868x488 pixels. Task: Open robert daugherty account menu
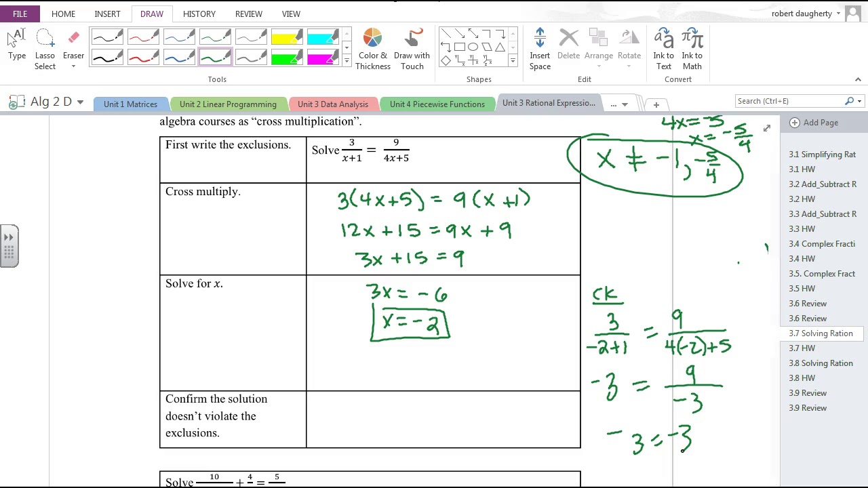[806, 14]
